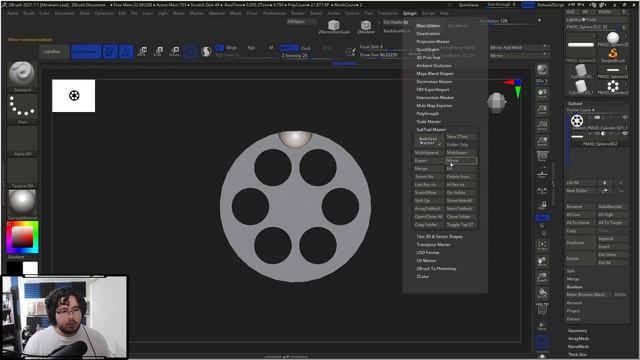Click the Zoom canvas icon

pyautogui.click(x=542, y=109)
